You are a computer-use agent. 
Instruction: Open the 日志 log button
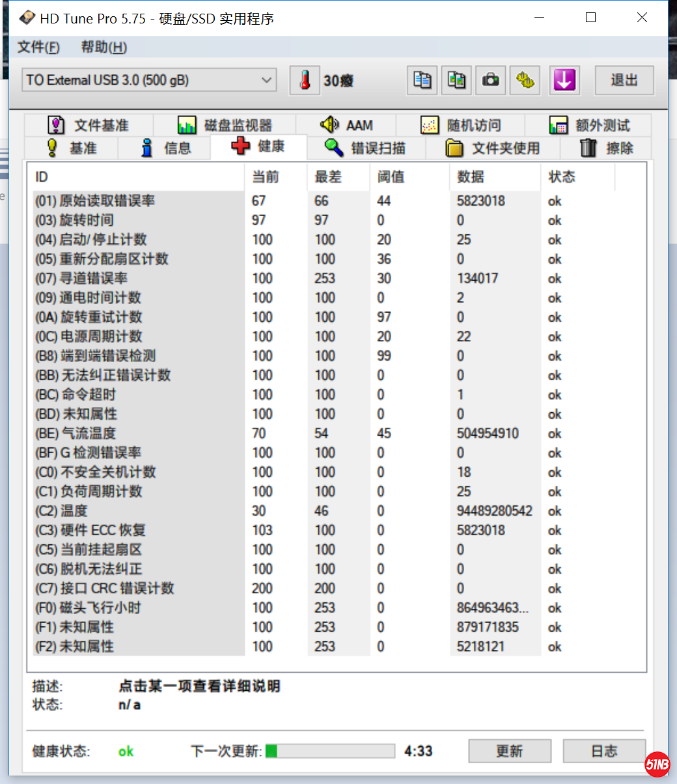pyautogui.click(x=603, y=751)
